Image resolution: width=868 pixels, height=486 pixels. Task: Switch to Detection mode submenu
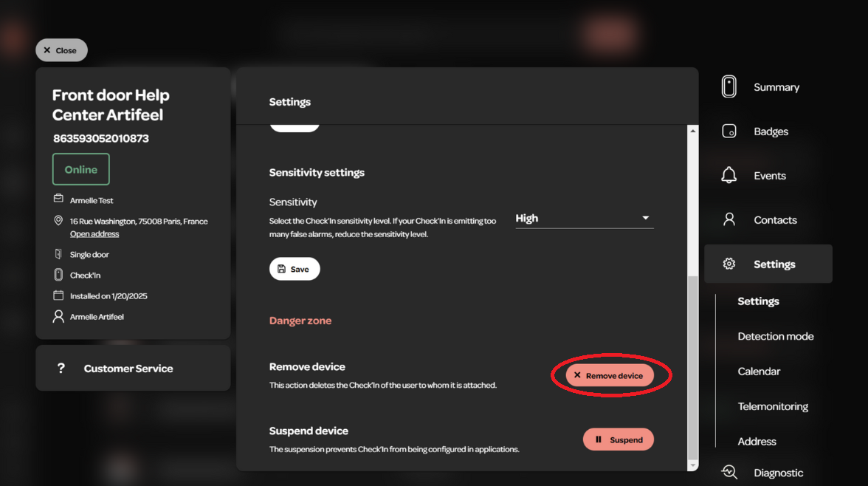776,336
